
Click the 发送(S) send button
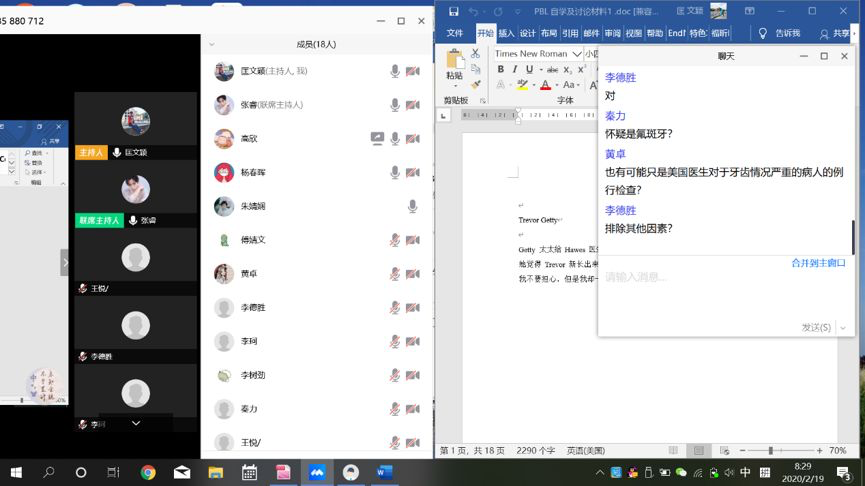point(816,328)
